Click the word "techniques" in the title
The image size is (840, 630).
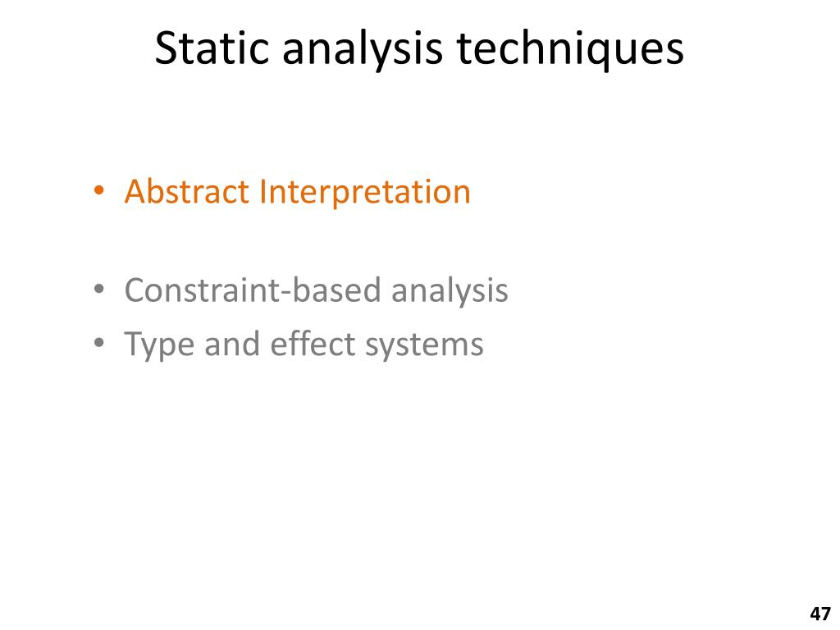pos(570,49)
